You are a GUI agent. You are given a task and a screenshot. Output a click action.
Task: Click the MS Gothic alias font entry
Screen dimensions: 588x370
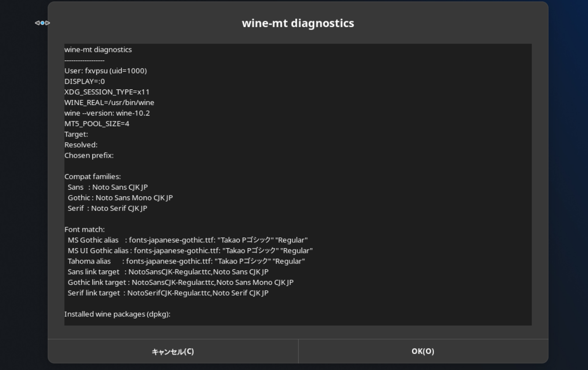[186, 240]
